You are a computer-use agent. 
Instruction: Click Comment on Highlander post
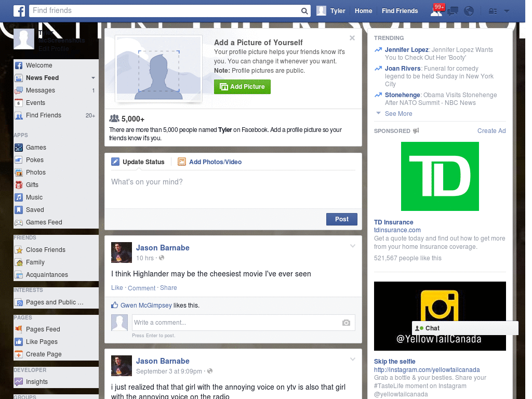(x=141, y=288)
